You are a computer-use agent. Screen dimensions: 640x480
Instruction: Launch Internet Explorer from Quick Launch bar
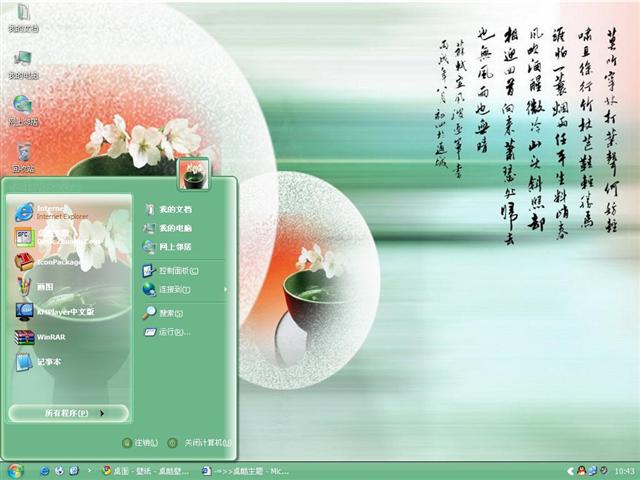44,471
